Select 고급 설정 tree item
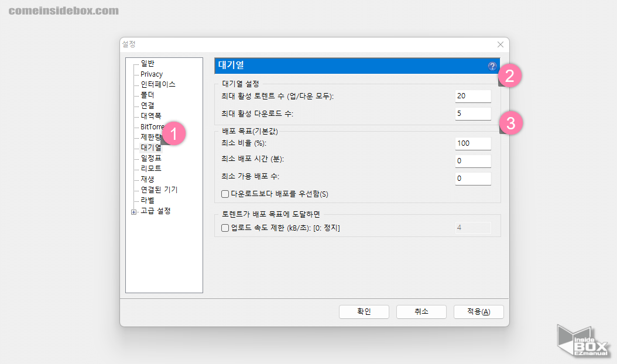617x364 pixels. pos(156,211)
